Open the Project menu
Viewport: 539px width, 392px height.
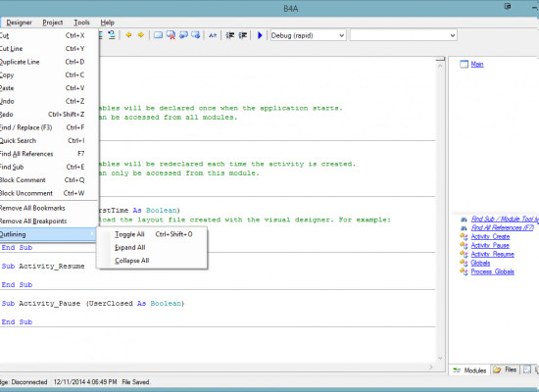53,23
